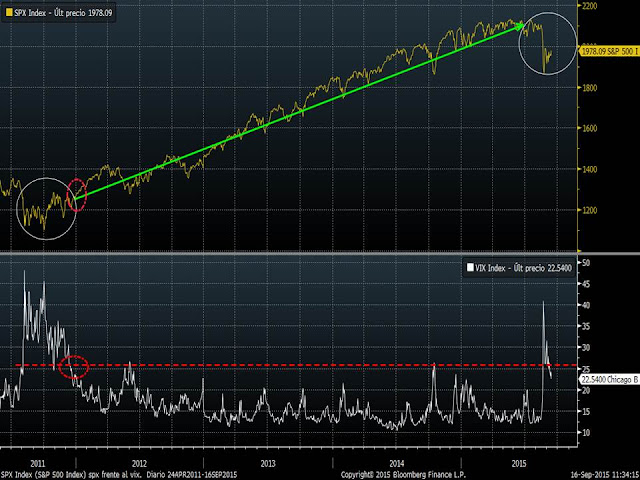Image resolution: width=640 pixels, height=480 pixels.
Task: Select the 2013 year label on the time axis
Action: (268, 464)
